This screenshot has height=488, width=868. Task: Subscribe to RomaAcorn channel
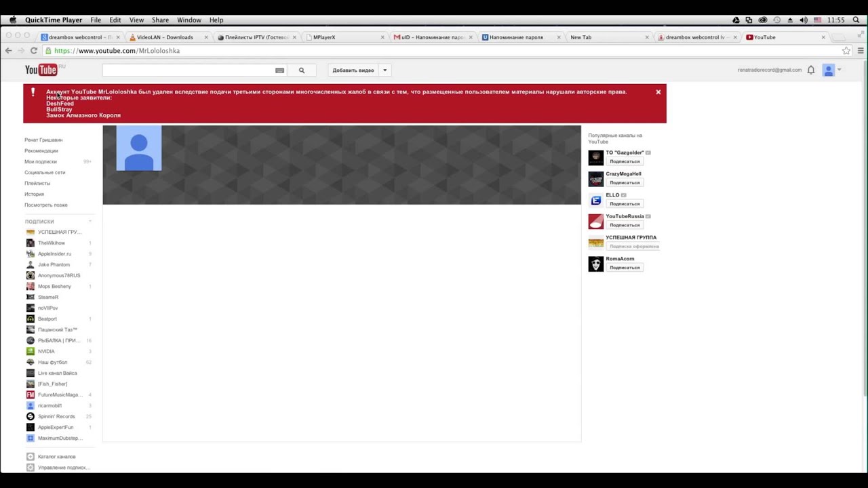click(625, 267)
